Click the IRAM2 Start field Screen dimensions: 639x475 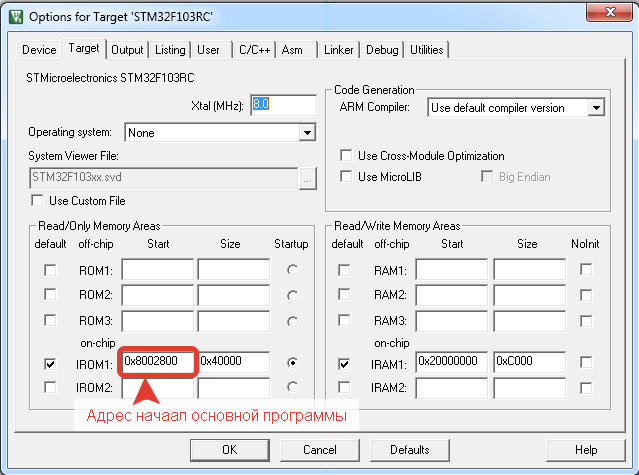coord(452,388)
